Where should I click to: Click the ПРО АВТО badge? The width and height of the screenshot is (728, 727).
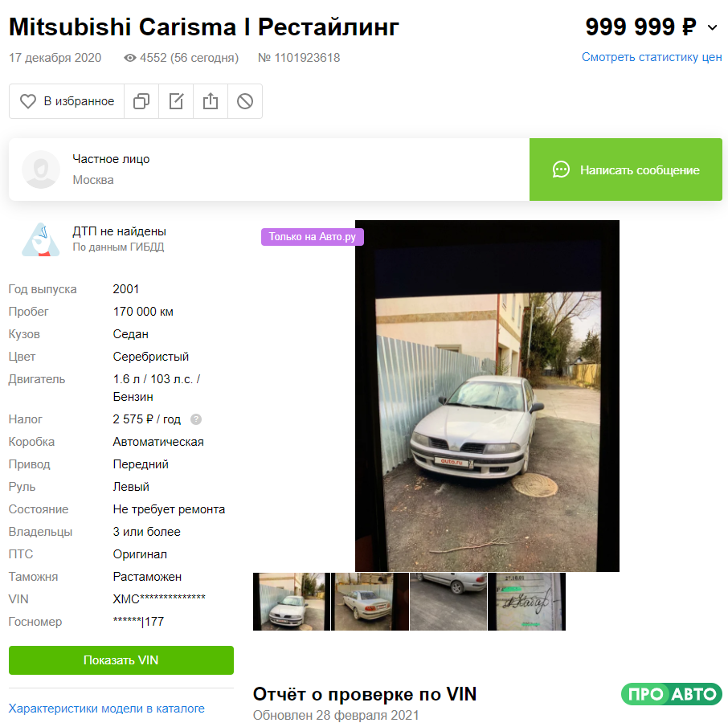[672, 694]
